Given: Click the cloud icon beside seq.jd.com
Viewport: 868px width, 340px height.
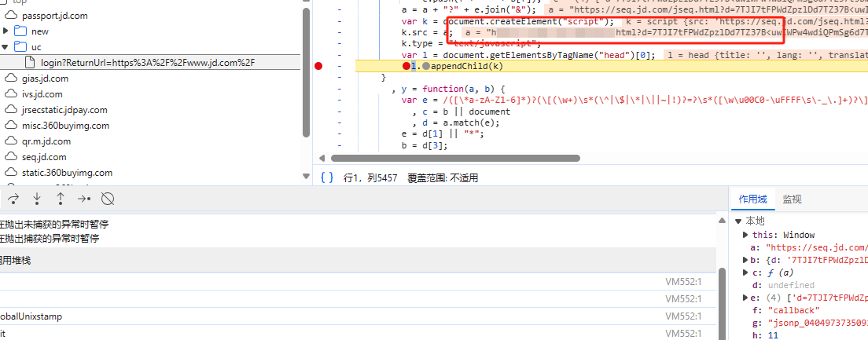Looking at the screenshot, I should [x=12, y=157].
